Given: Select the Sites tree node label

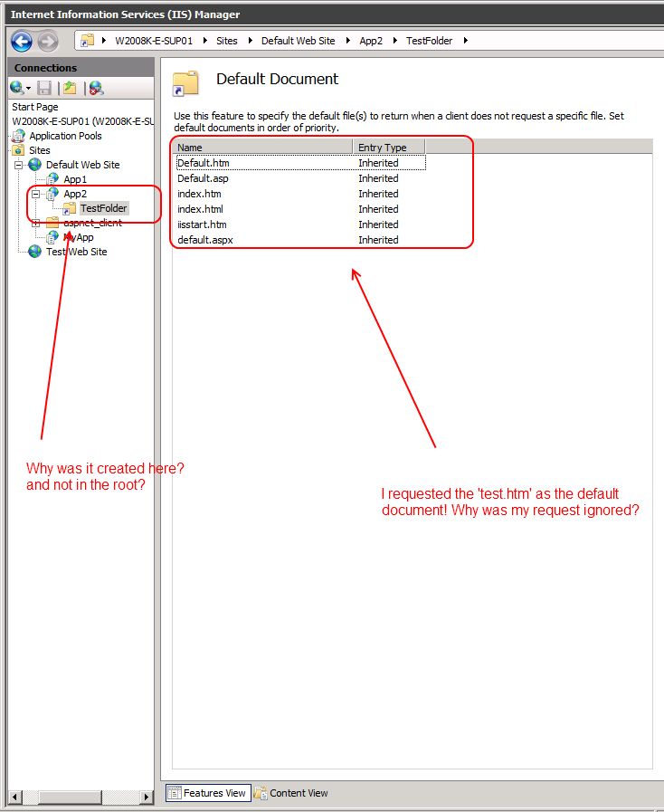Looking at the screenshot, I should pyautogui.click(x=39, y=150).
